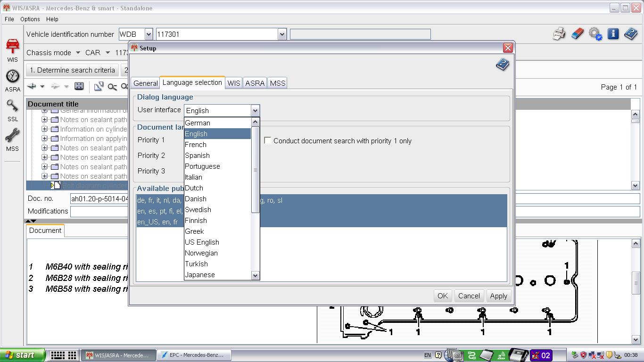Image resolution: width=644 pixels, height=362 pixels.
Task: Click the EN language indicator in taskbar
Action: pos(428,355)
